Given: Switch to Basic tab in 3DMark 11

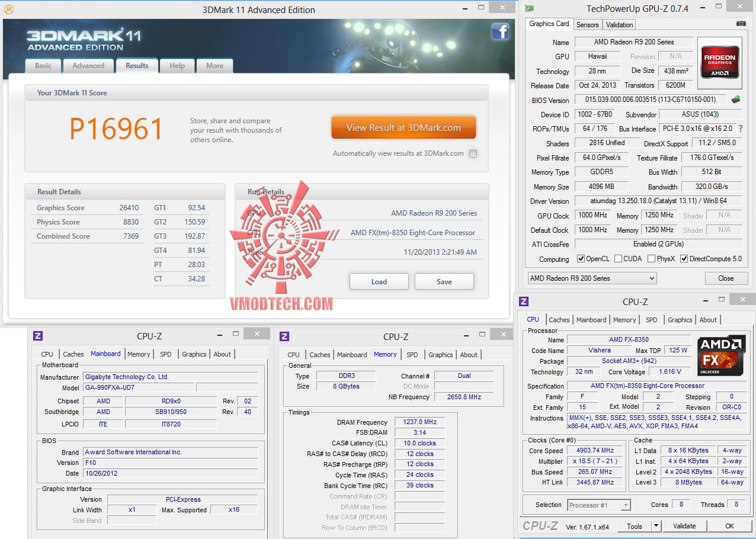Looking at the screenshot, I should tap(43, 66).
